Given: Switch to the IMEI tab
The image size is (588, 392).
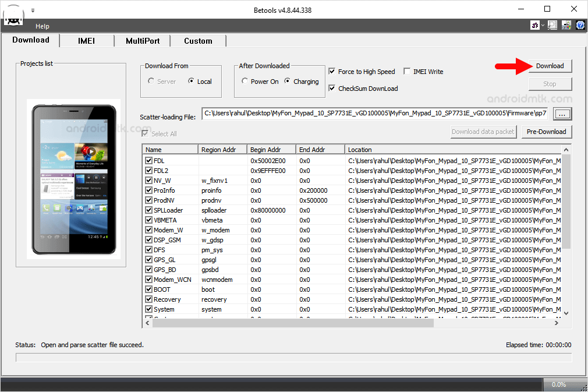Looking at the screenshot, I should coord(86,40).
